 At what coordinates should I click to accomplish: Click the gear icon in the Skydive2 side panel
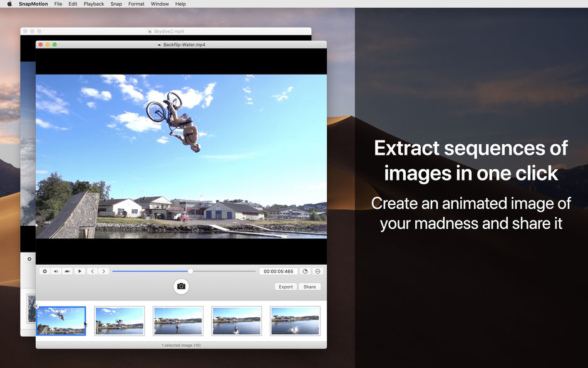pyautogui.click(x=29, y=258)
